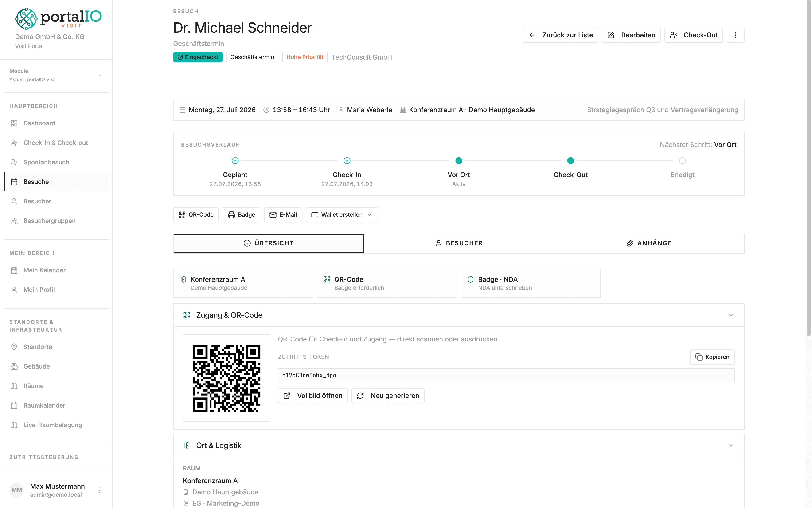Click the Konferenzraum A summary card

click(243, 283)
